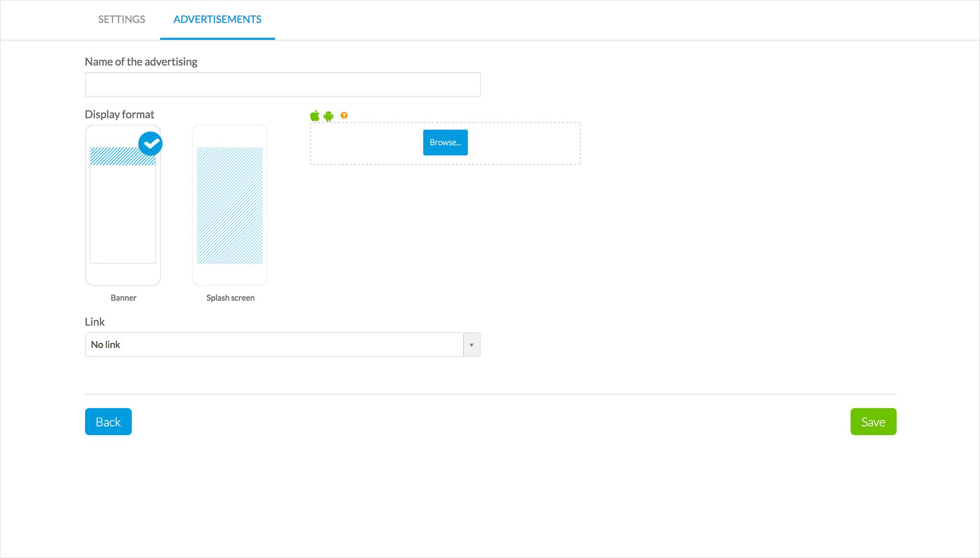Click the Display format heading

[120, 114]
